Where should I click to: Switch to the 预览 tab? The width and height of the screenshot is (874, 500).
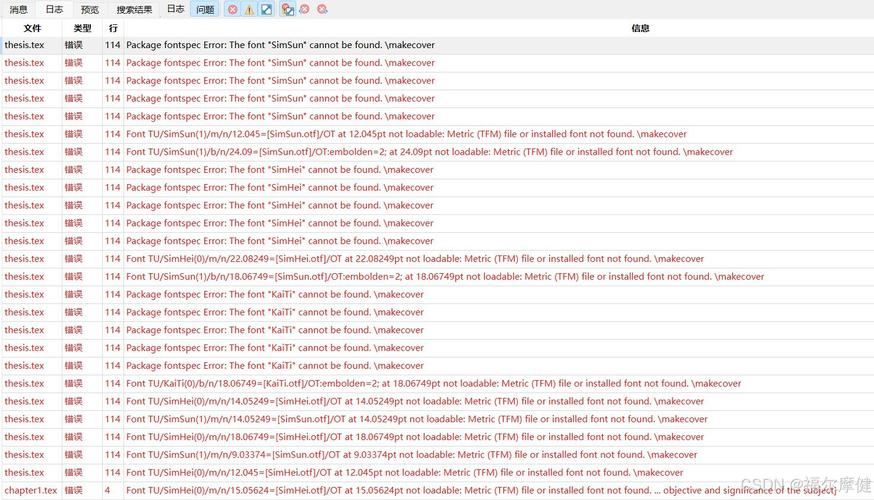[90, 9]
